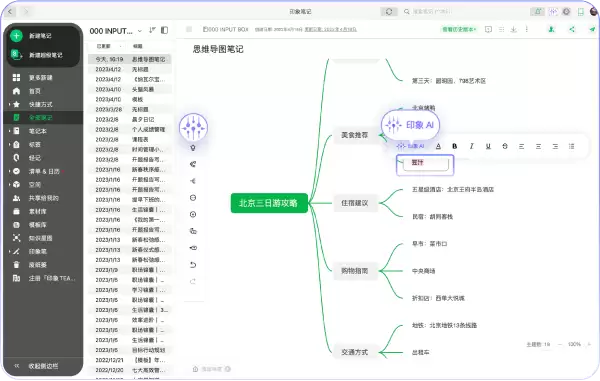Collapse the sidebar with 收起侧边栏
The height and width of the screenshot is (381, 600).
tap(43, 366)
